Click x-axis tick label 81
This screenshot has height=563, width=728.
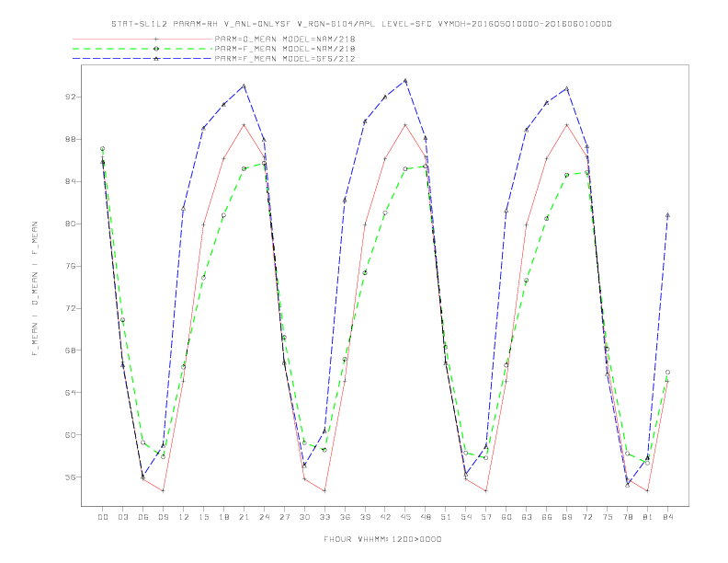tap(648, 517)
